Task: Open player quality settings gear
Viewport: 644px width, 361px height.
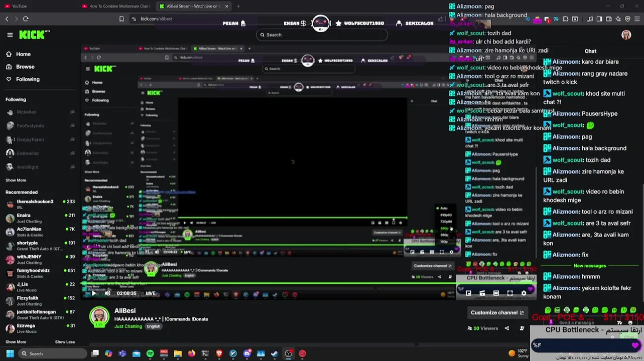Action: [524, 293]
